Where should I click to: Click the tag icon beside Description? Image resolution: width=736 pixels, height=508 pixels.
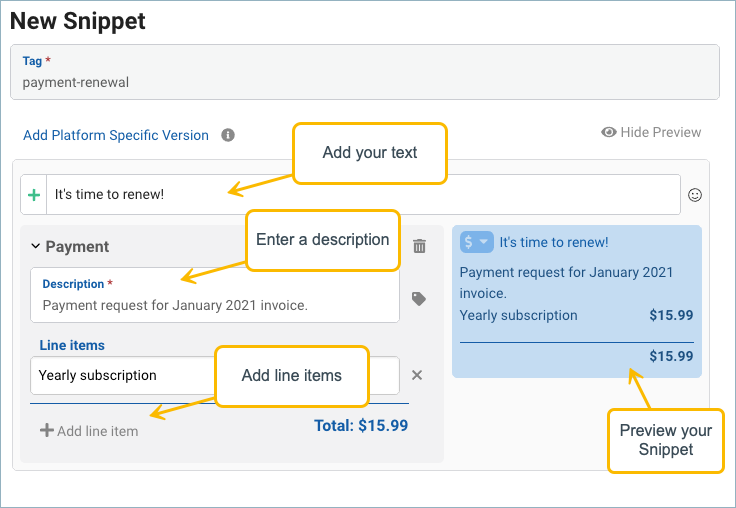pos(420,298)
